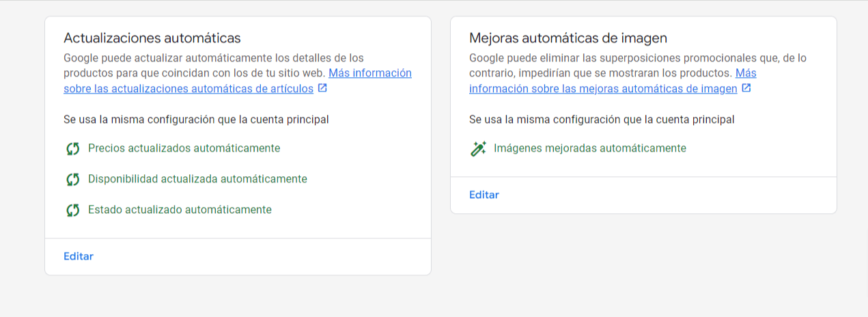868x317 pixels.
Task: Click the refresh icon beside Disponibilidad actualizada automáticamente
Action: [72, 179]
